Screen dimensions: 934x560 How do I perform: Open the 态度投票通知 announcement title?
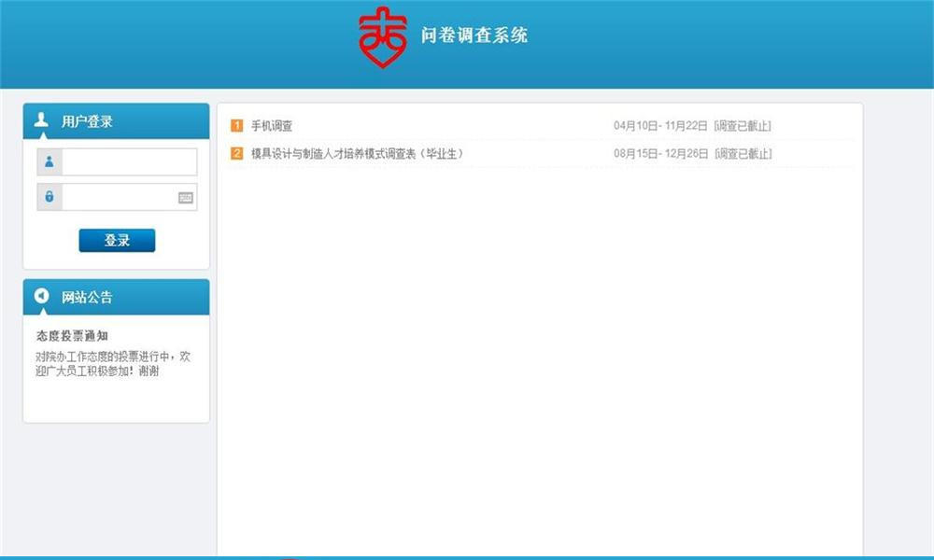coord(72,336)
